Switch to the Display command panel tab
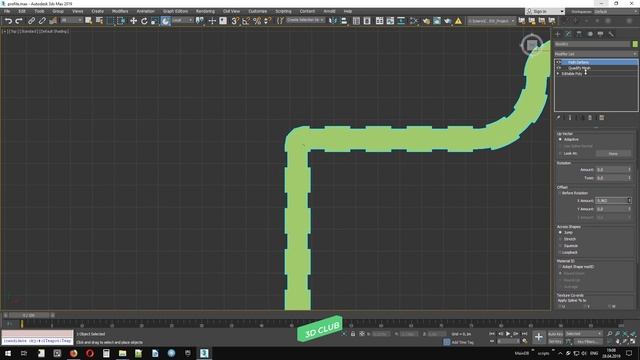640x360 pixels. [x=600, y=34]
